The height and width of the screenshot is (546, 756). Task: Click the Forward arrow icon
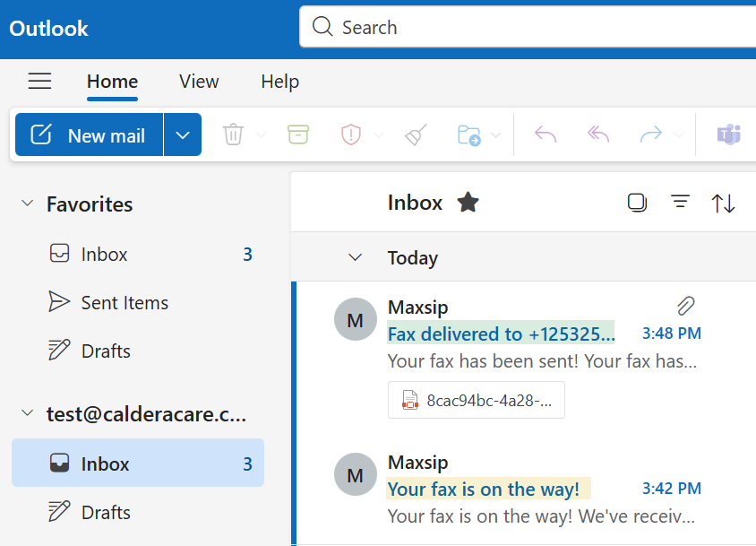tap(651, 134)
